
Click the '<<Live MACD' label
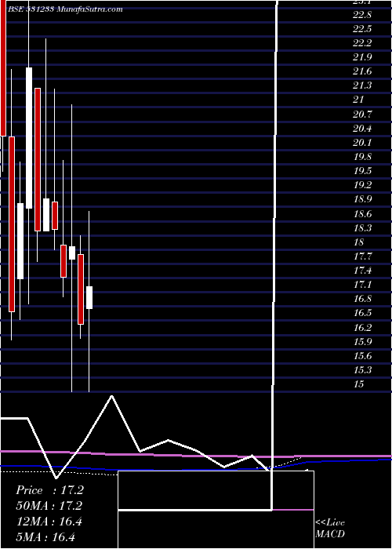coord(330,528)
